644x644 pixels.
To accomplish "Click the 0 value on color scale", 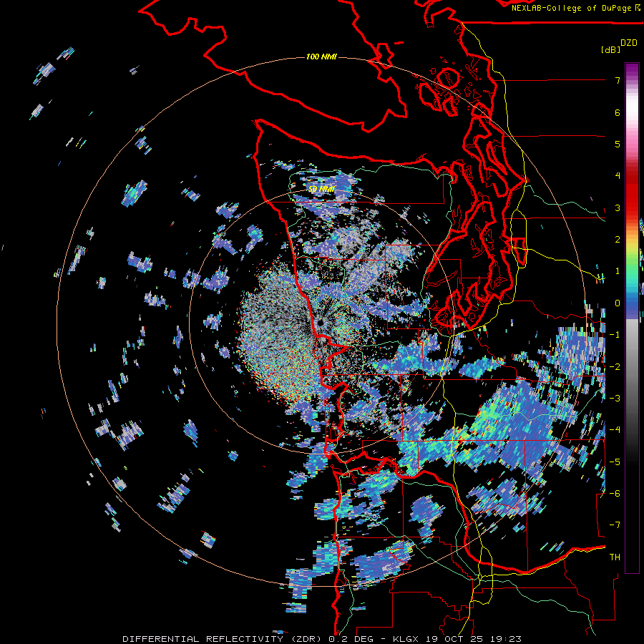I will 618,303.
